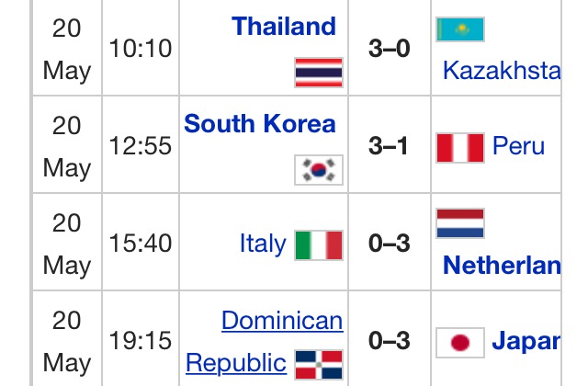This screenshot has width=588, height=386.
Task: Open the Netherlands team link
Action: pyautogui.click(x=502, y=266)
